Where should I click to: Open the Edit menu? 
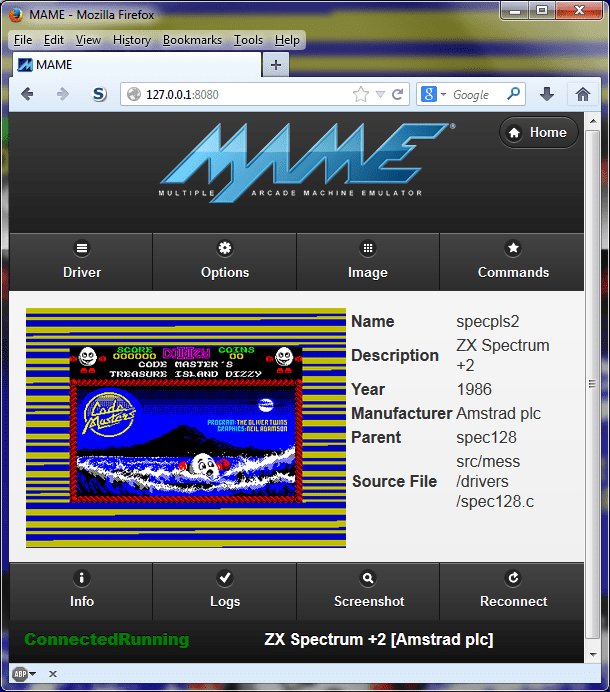point(54,40)
